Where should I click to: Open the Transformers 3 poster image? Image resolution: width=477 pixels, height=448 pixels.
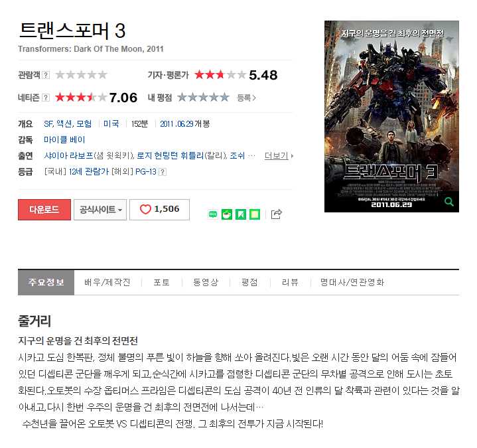pyautogui.click(x=391, y=116)
